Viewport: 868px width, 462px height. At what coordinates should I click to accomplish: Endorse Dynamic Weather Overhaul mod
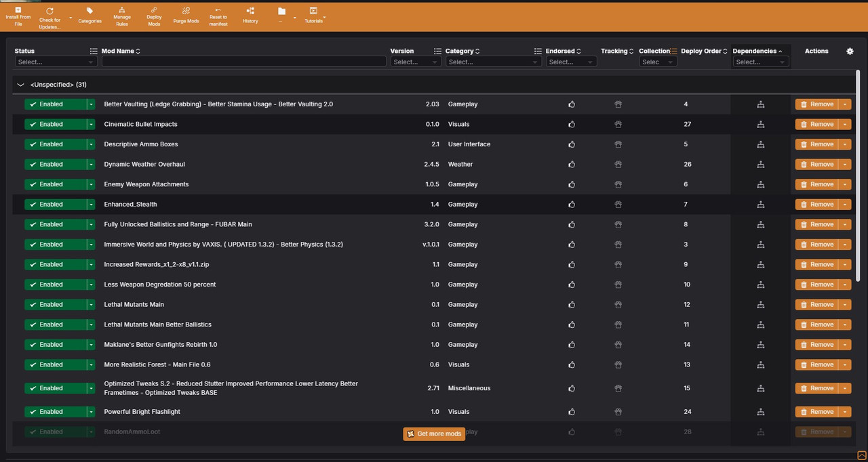(572, 165)
